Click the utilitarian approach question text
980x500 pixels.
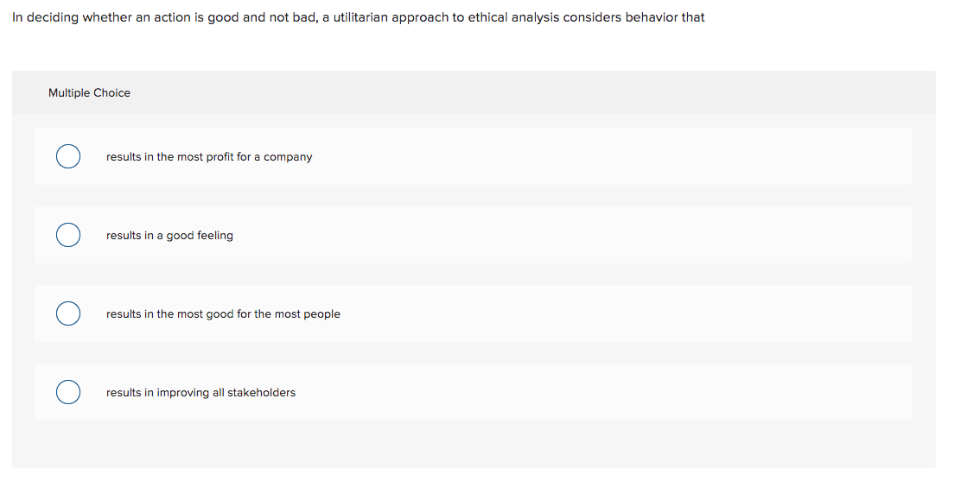(x=357, y=16)
